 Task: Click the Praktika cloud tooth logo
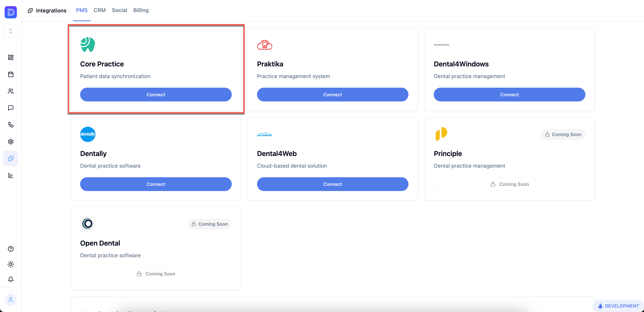264,45
